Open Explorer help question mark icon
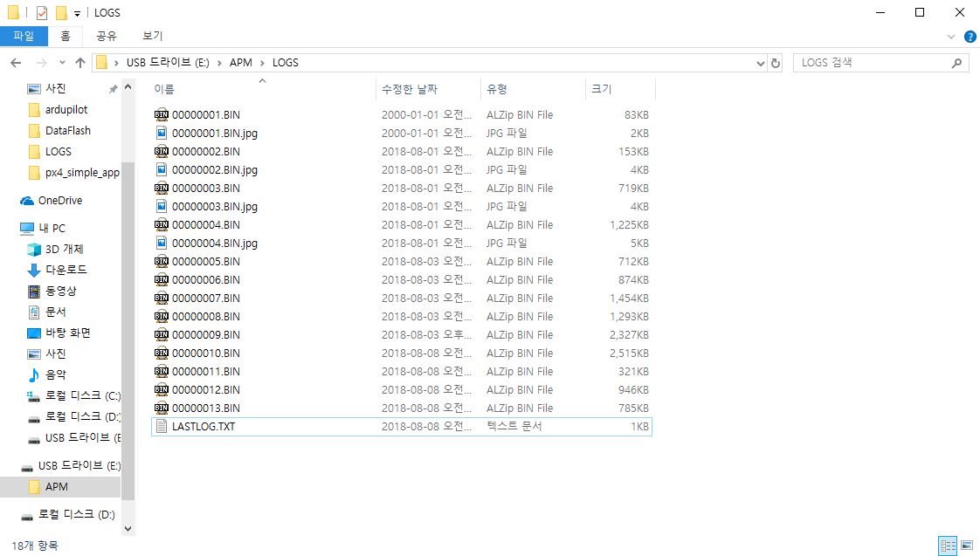 click(x=970, y=37)
